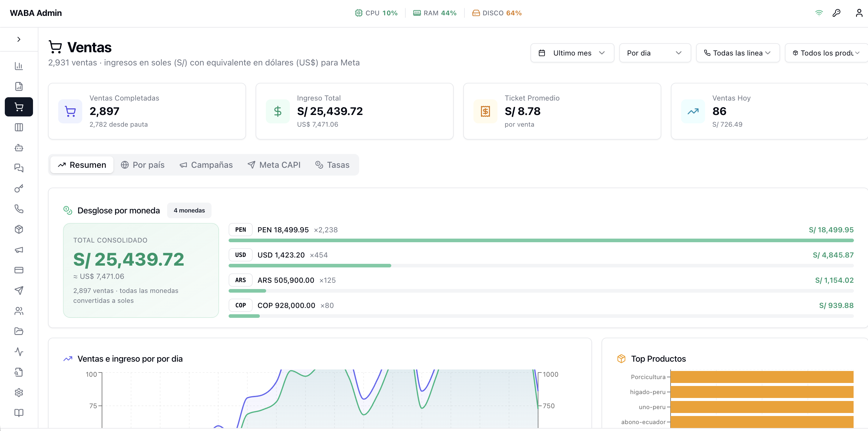Click the key icon in top bar
Screen dimensions: 868x431
[x=836, y=13]
